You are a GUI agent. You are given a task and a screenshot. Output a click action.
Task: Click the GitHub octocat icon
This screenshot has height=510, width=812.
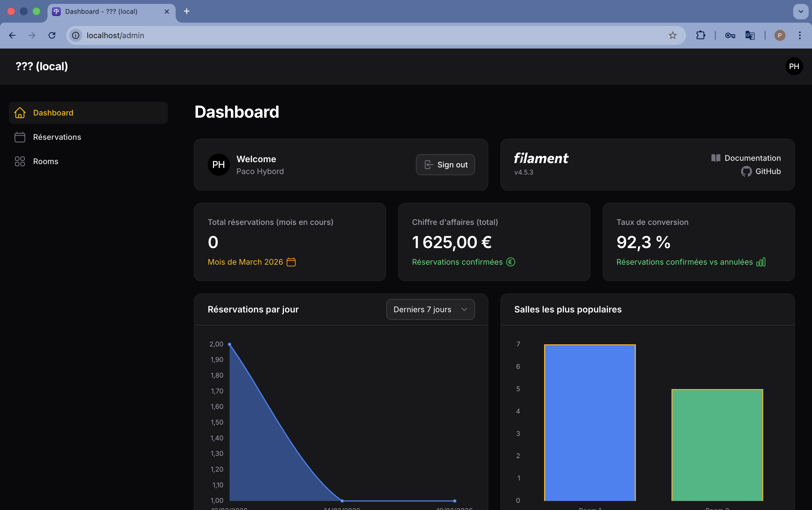pos(746,171)
